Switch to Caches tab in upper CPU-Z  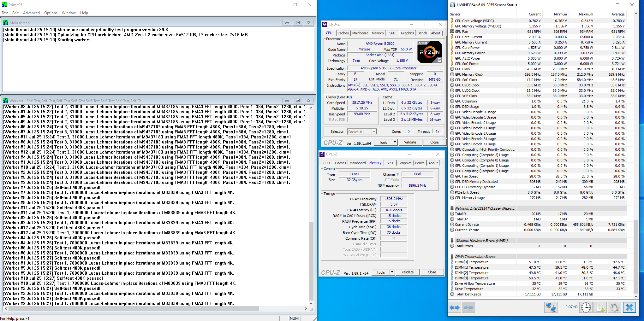click(x=343, y=33)
